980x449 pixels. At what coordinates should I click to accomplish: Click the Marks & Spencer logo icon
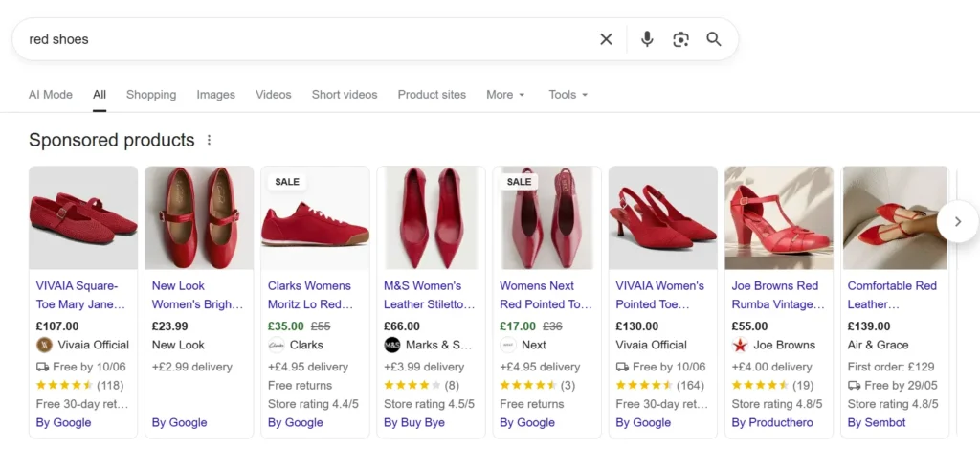click(391, 346)
